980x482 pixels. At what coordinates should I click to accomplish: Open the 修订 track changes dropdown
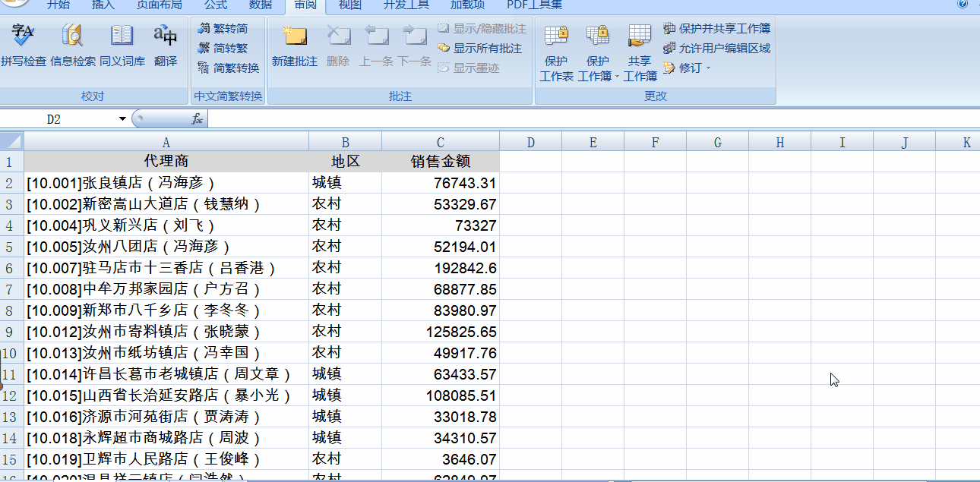tap(687, 68)
